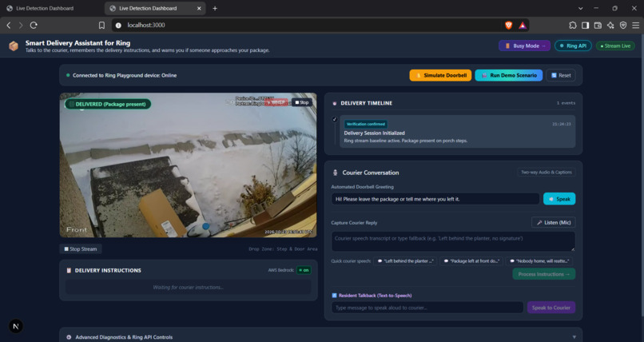This screenshot has height=342, width=644.
Task: Click the site info icon in address bar
Action: click(118, 25)
